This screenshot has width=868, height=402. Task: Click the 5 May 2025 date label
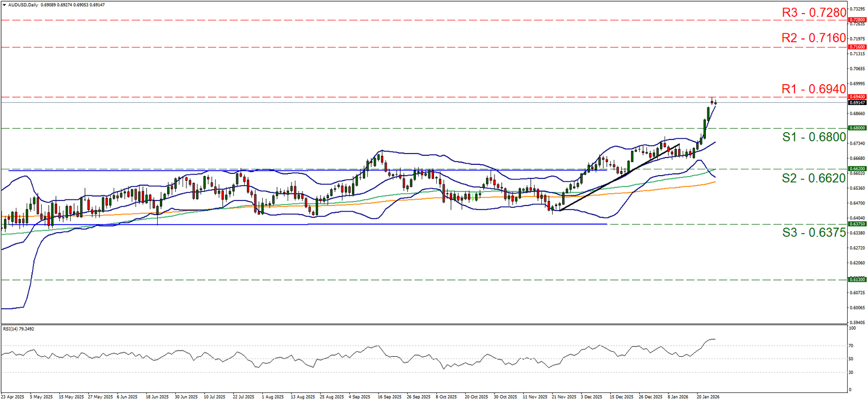tap(41, 397)
